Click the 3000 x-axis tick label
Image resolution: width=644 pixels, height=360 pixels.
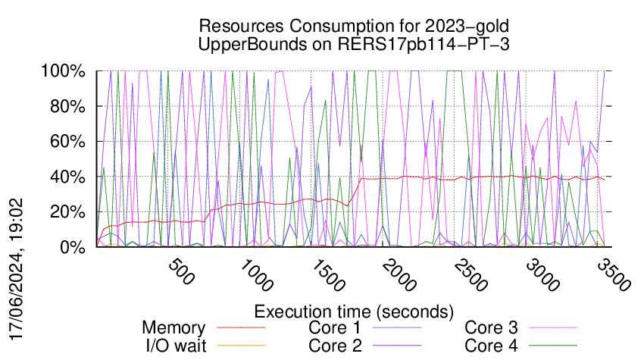click(x=542, y=275)
